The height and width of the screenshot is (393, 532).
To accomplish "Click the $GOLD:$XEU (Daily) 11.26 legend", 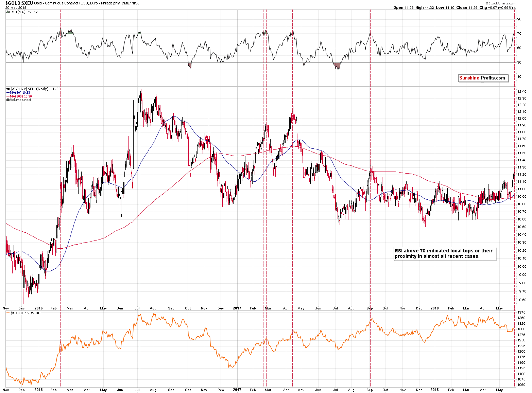I will tap(36, 89).
